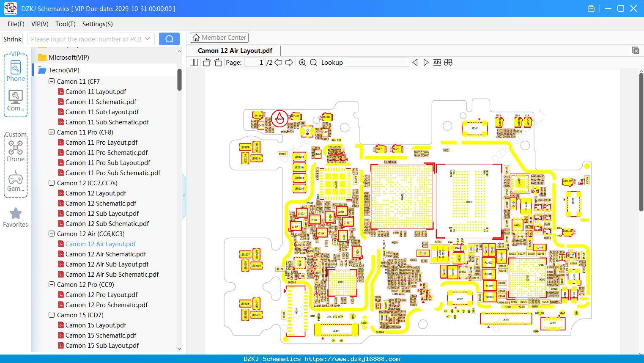Collapse the Camon 12 (CC7,CC7s) group
The height and width of the screenshot is (363, 644).
pyautogui.click(x=52, y=183)
